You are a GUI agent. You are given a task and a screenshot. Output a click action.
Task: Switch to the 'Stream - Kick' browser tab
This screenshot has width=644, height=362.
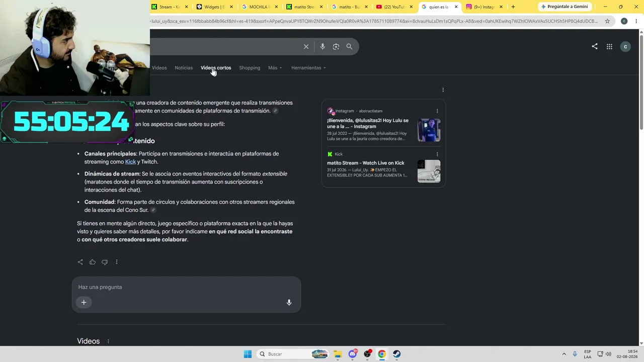click(x=170, y=7)
